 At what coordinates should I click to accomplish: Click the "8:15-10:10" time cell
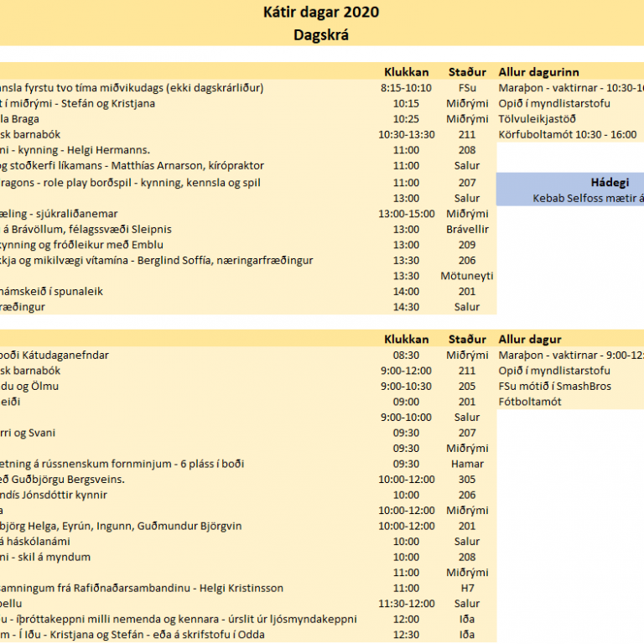tap(406, 88)
